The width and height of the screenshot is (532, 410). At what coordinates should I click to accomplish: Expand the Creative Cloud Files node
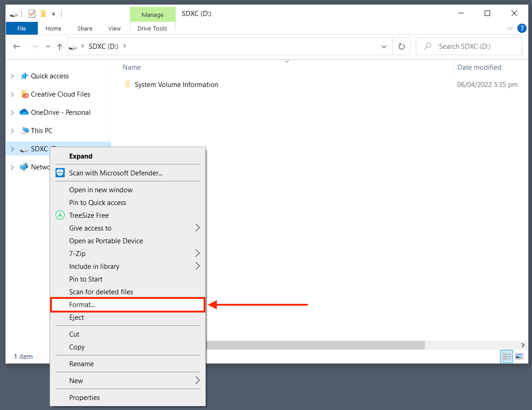13,94
